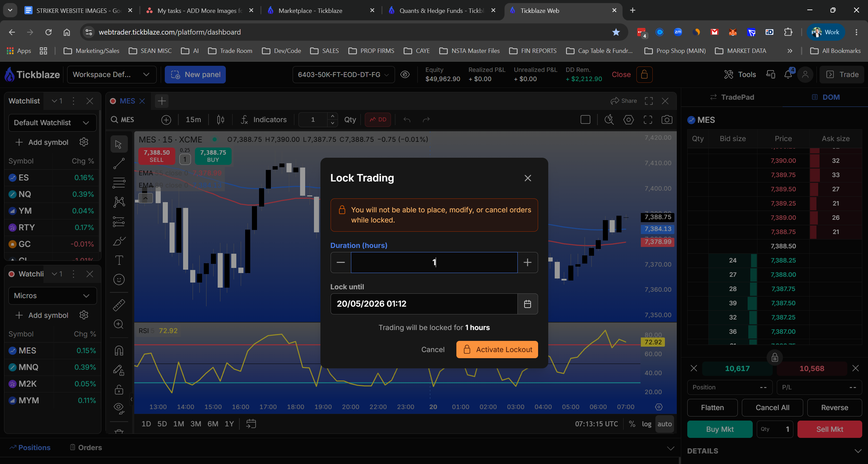
Task: Open Workspace Default dropdown
Action: coord(112,75)
